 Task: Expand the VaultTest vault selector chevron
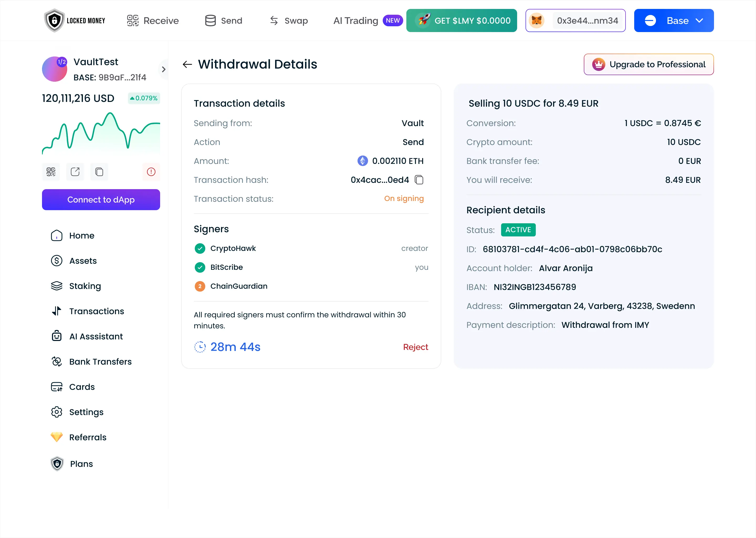click(164, 69)
